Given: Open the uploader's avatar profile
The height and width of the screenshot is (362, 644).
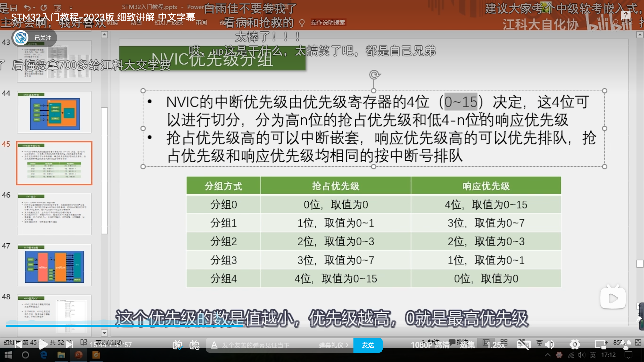Looking at the screenshot, I should tap(21, 38).
